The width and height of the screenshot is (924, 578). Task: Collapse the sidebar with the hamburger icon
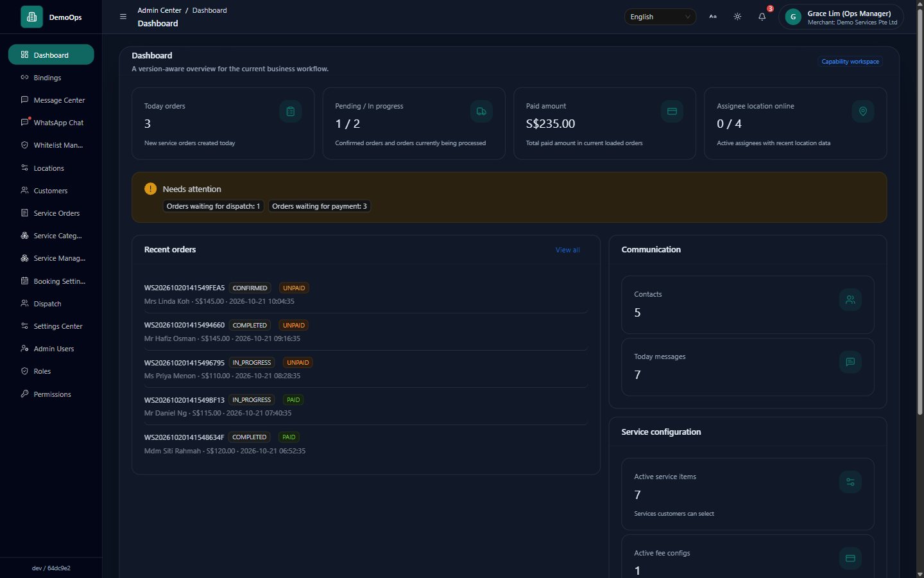[x=123, y=17]
